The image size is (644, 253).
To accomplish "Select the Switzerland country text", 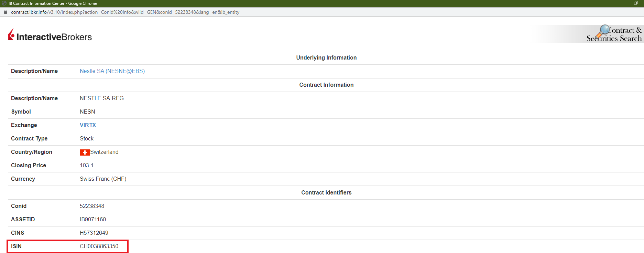I will pos(104,152).
